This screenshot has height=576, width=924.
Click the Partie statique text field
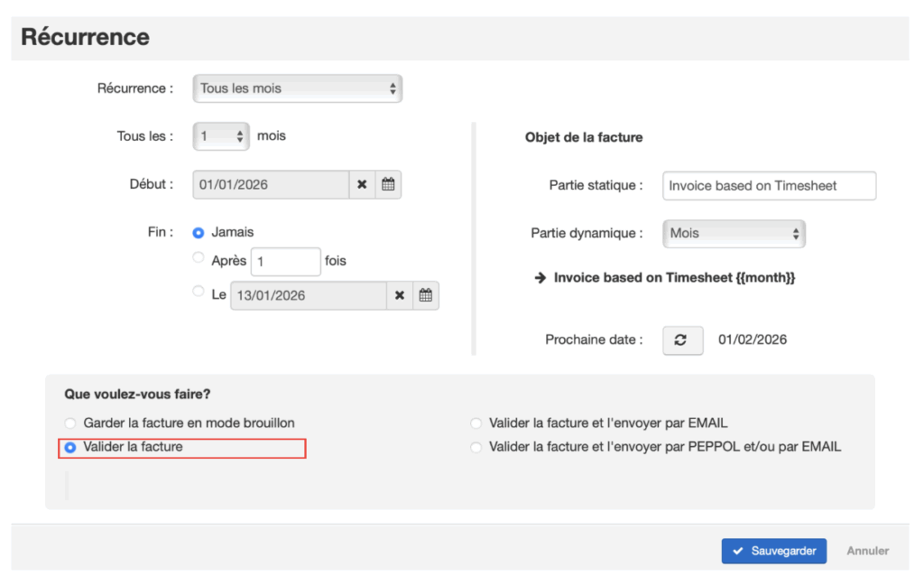tap(769, 185)
